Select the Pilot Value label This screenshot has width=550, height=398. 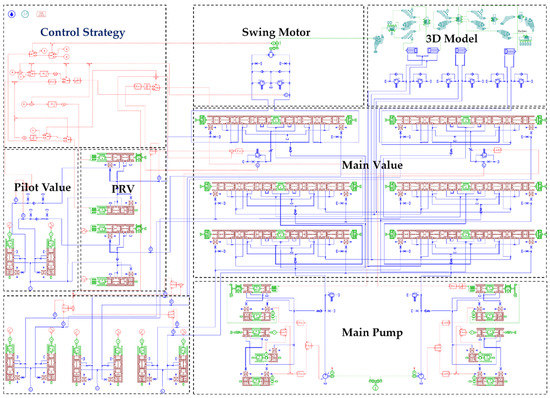(x=42, y=187)
